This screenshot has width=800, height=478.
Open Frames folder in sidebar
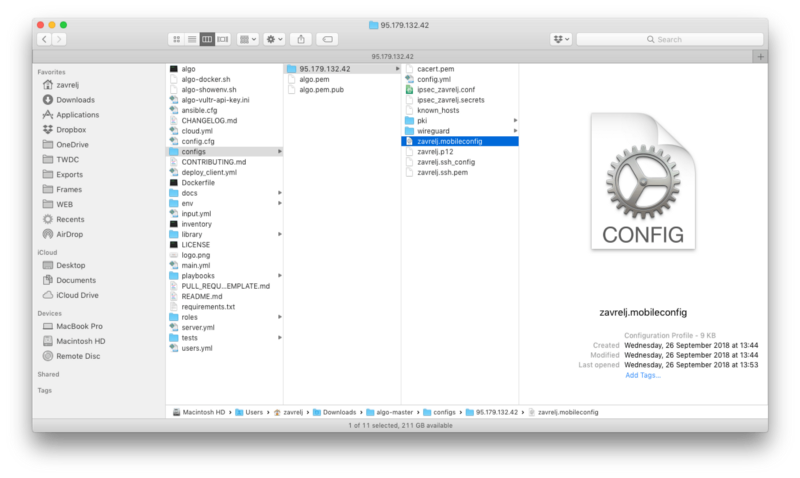pyautogui.click(x=69, y=189)
